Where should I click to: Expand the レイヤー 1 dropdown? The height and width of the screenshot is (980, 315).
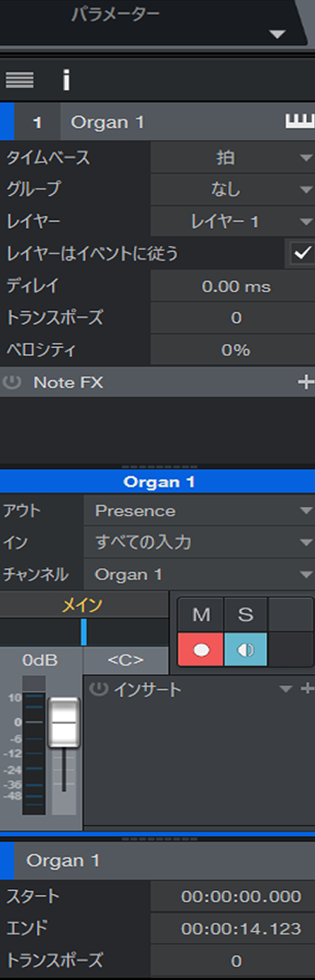(x=233, y=221)
